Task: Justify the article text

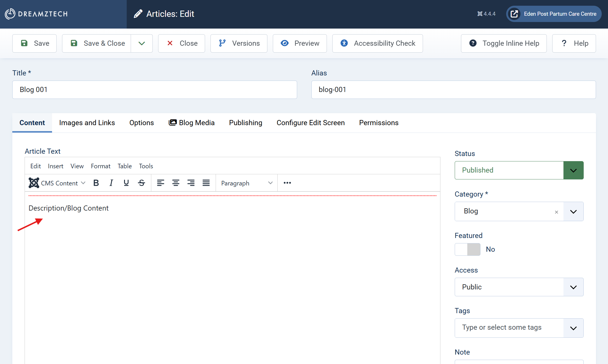Action: tap(206, 183)
